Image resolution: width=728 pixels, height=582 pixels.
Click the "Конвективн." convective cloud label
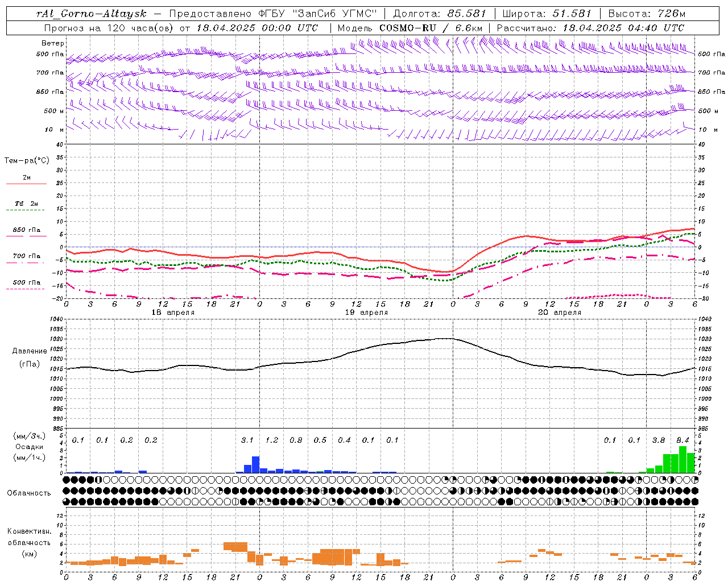point(30,531)
